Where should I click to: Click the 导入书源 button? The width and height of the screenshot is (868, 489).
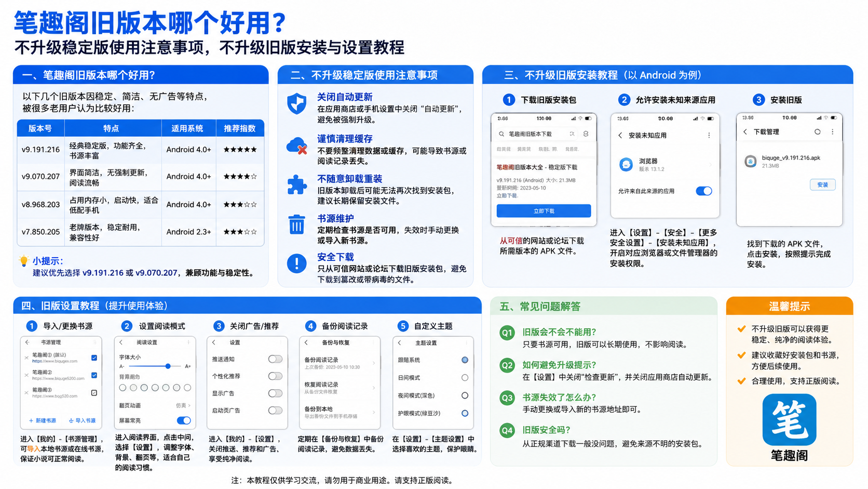(x=83, y=420)
